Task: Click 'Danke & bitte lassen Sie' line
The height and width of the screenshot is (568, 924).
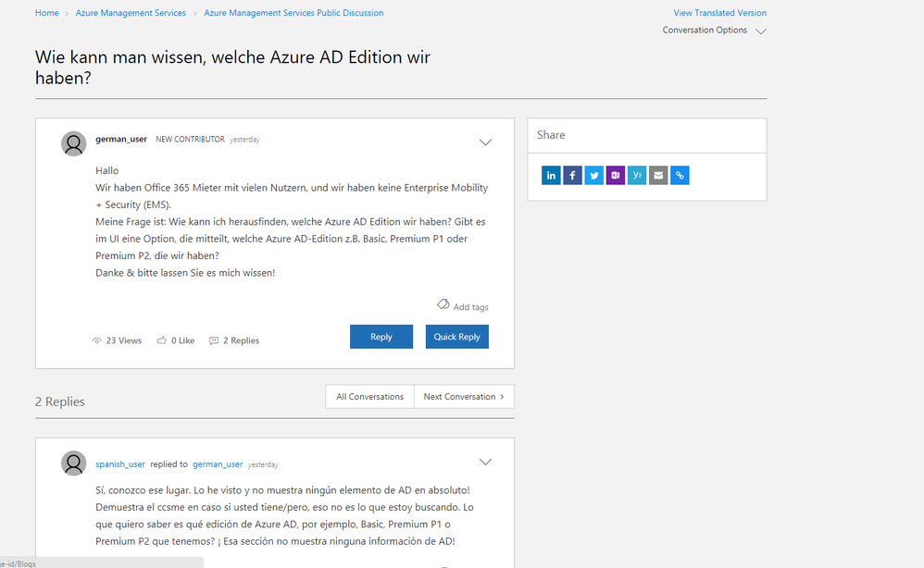Action: [185, 273]
